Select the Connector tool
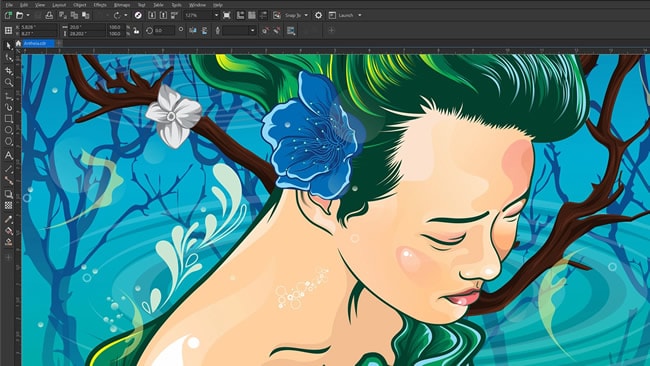Viewport: 650px width, 366px height. pos(8,180)
